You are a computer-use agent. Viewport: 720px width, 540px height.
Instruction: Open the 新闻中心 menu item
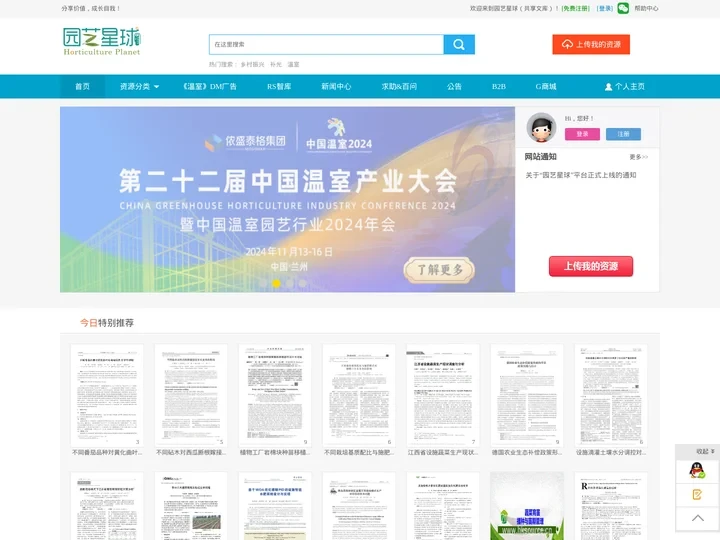click(x=336, y=86)
